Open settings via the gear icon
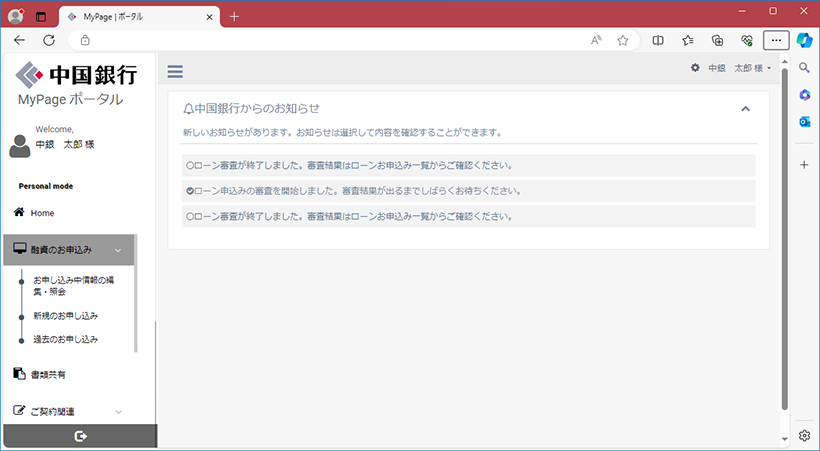The image size is (820, 451). [x=696, y=68]
